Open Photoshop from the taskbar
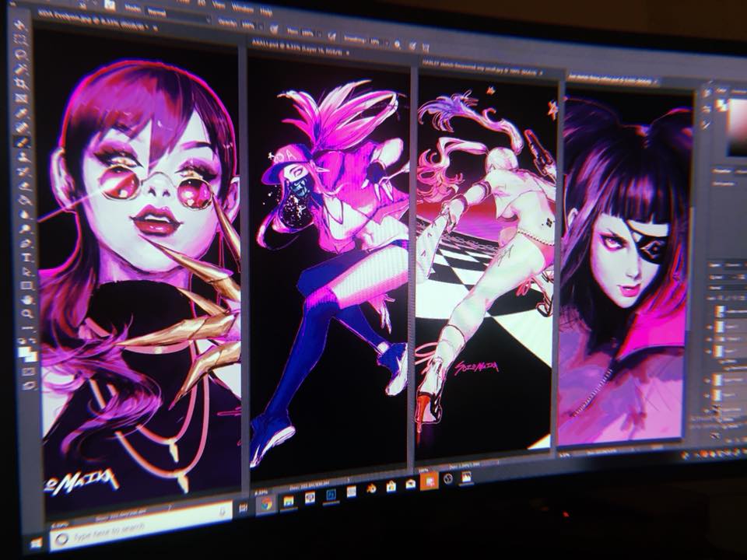This screenshot has width=747, height=560. (331, 495)
